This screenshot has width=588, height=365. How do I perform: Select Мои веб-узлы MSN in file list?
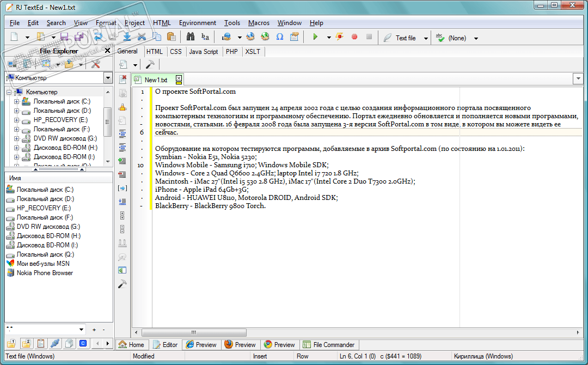[x=43, y=263]
